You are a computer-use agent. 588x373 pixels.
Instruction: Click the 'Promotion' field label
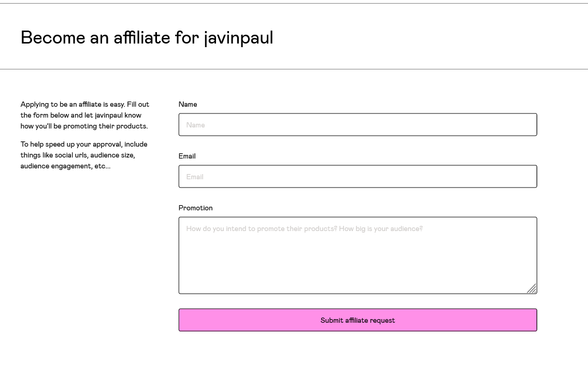(195, 208)
